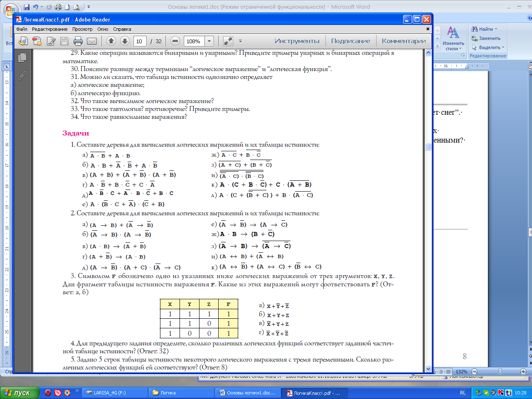Screen dimensions: 532x399
Task: Expand the Word styles gallery more arrow
Action: 437,47
